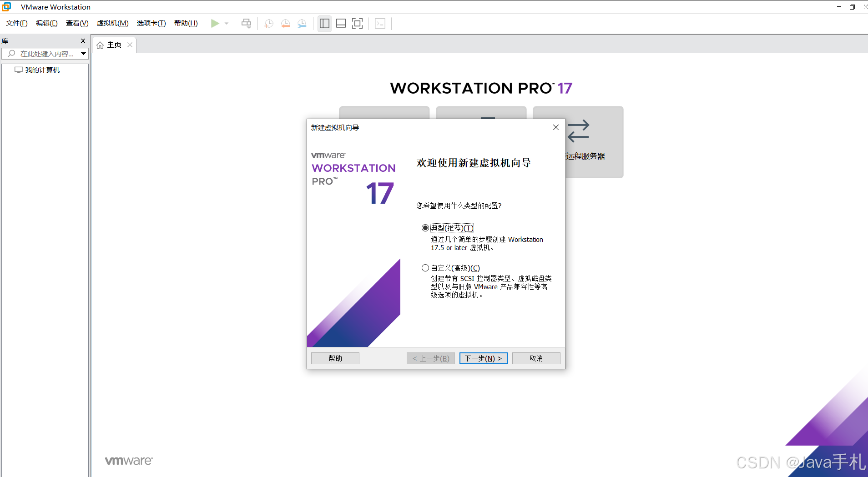Image resolution: width=868 pixels, height=477 pixels.
Task: Close the 新建虚拟机向导 dialog
Action: coord(556,127)
